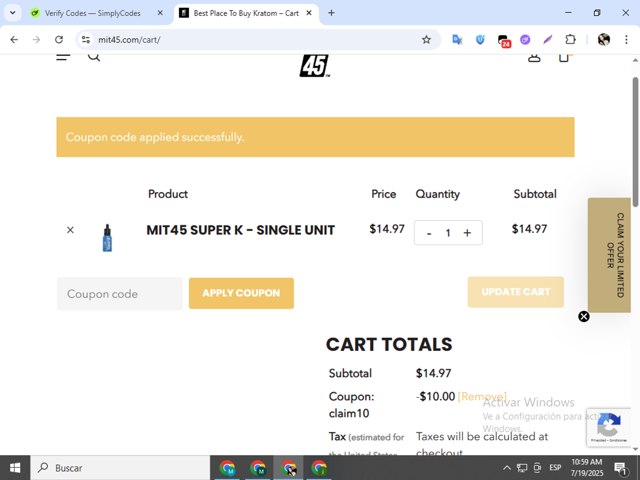Remove MIT45 Super K item with X
640x480 pixels.
pyautogui.click(x=70, y=230)
